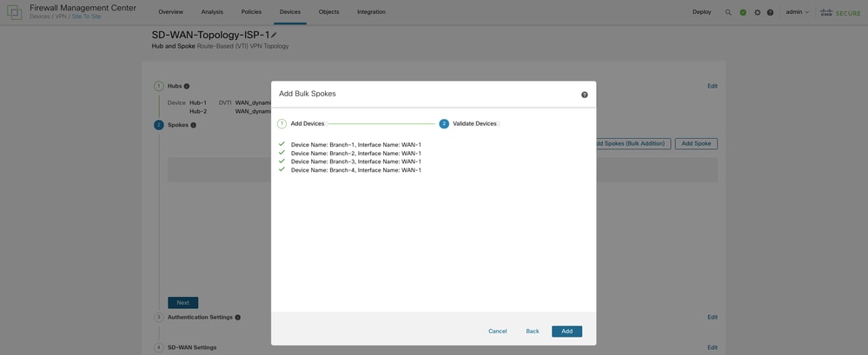Click the info icon next to Spokes
This screenshot has width=868, height=355.
coord(193,125)
